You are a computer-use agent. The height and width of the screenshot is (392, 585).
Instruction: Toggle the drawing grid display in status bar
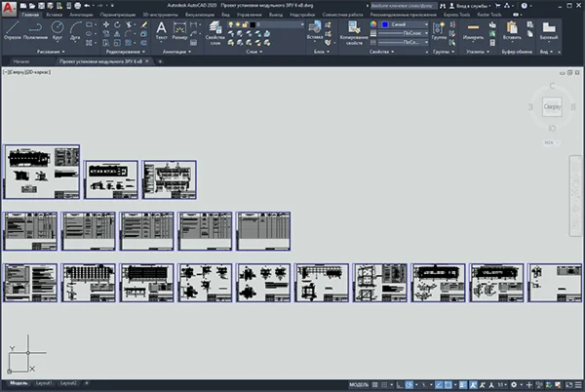[375, 384]
